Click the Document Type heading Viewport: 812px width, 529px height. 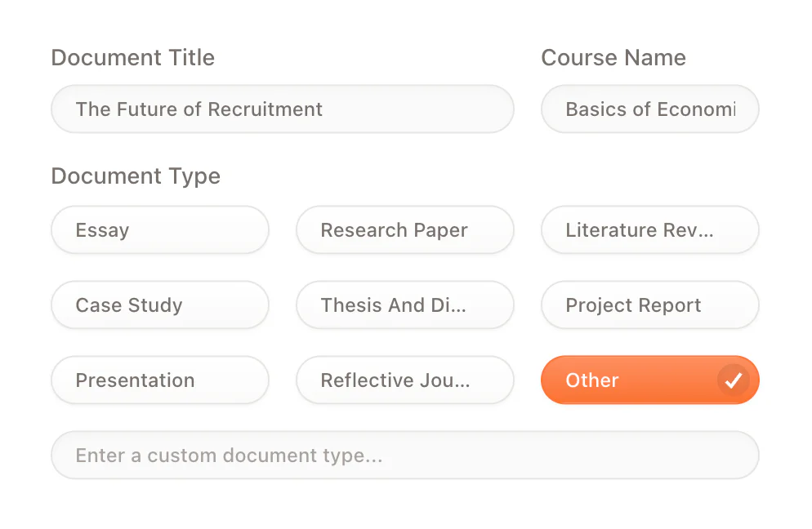click(x=136, y=176)
